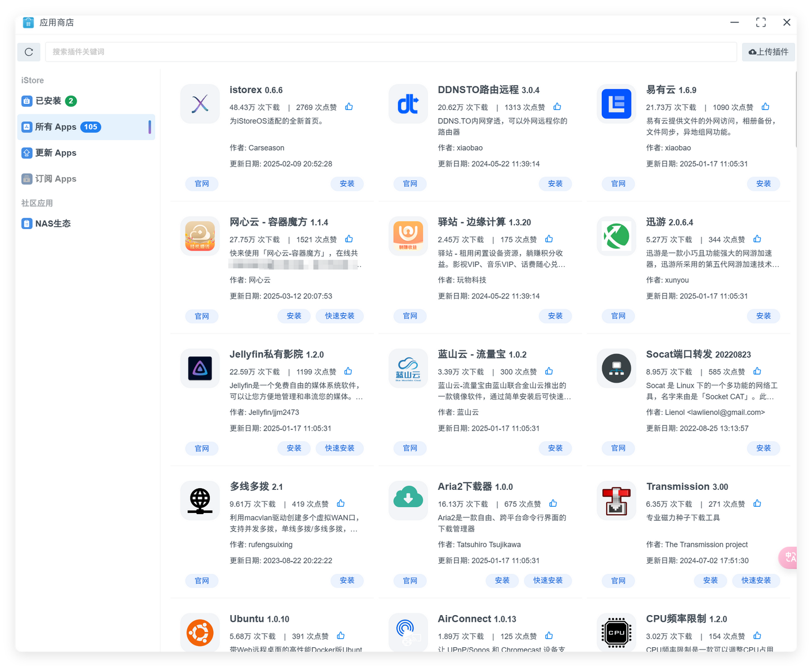
Task: Open 官网 link for Jellyfin私有影院
Action: [x=202, y=448]
